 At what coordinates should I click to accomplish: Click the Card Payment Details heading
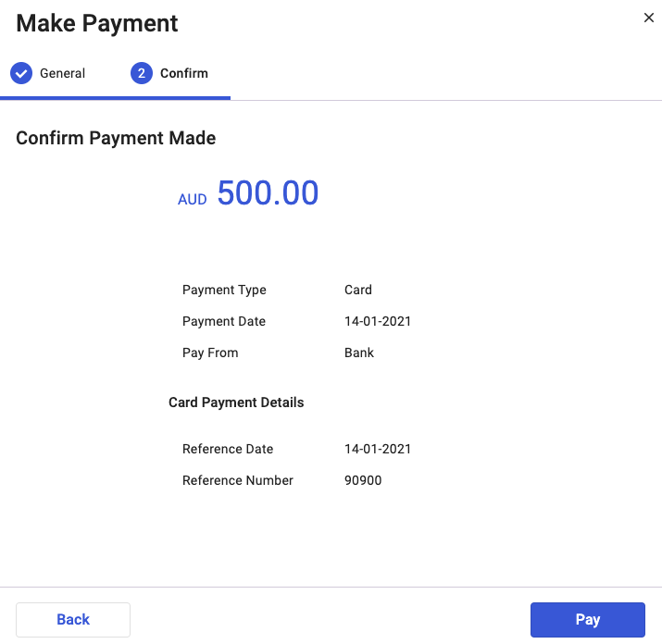[x=236, y=402]
